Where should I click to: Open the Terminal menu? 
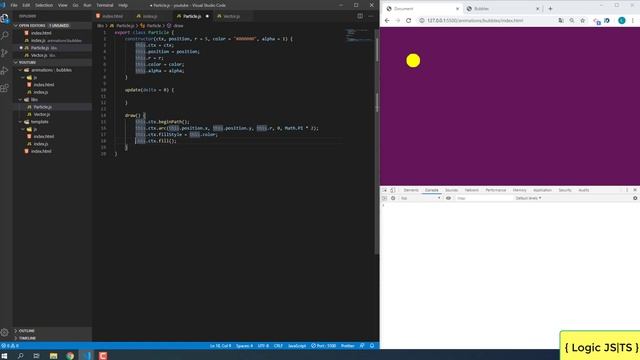[x=104, y=5]
